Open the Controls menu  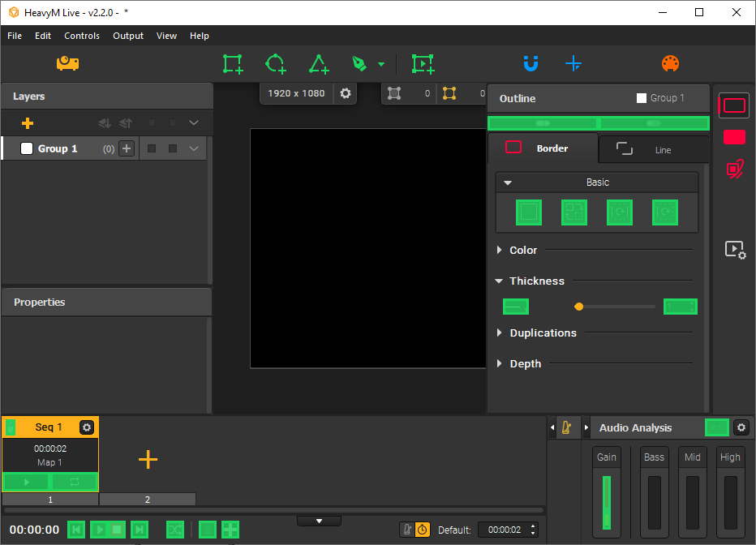pyautogui.click(x=82, y=36)
